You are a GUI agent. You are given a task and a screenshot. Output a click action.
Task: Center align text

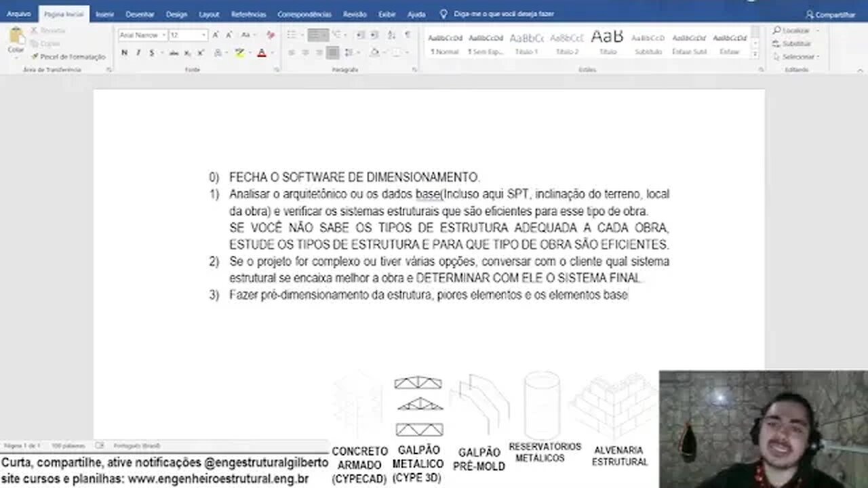pyautogui.click(x=305, y=53)
